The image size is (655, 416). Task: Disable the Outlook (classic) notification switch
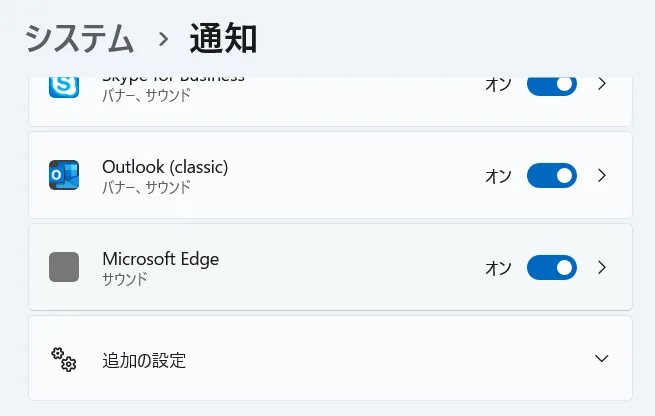552,175
